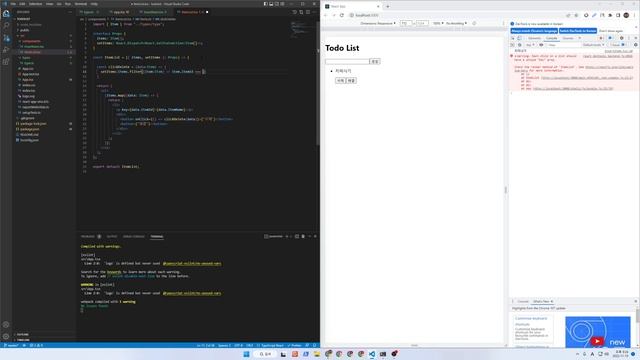640x360 pixels.
Task: Click the taskbar search box
Action: [265, 354]
